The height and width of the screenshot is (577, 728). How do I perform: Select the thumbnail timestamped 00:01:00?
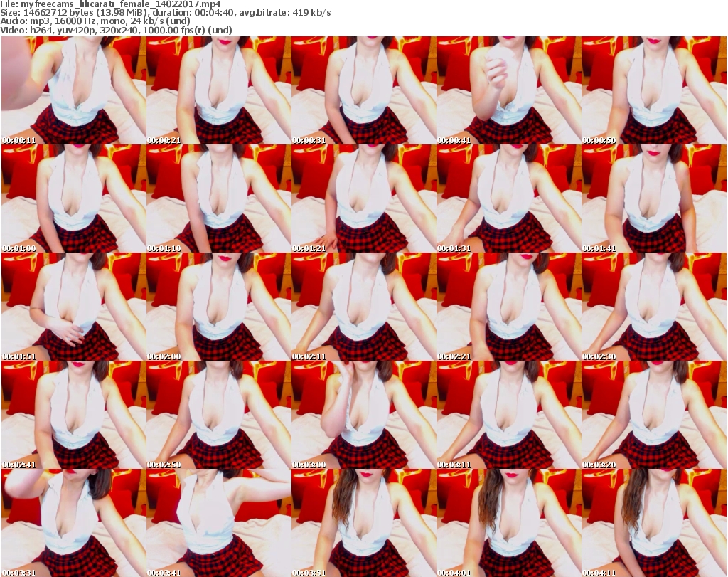[x=74, y=198]
